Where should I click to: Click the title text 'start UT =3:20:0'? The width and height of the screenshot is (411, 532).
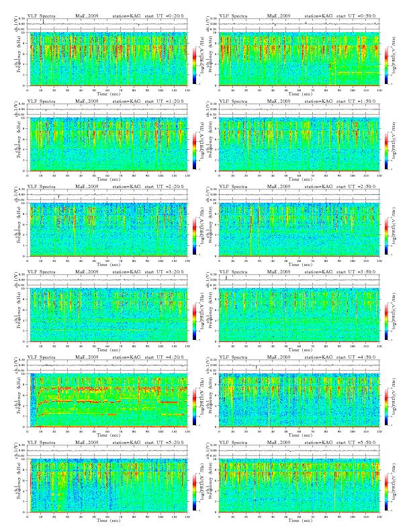pyautogui.click(x=164, y=272)
